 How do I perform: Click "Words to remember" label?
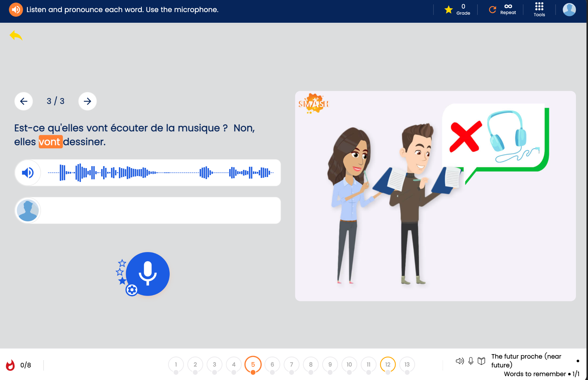click(535, 374)
